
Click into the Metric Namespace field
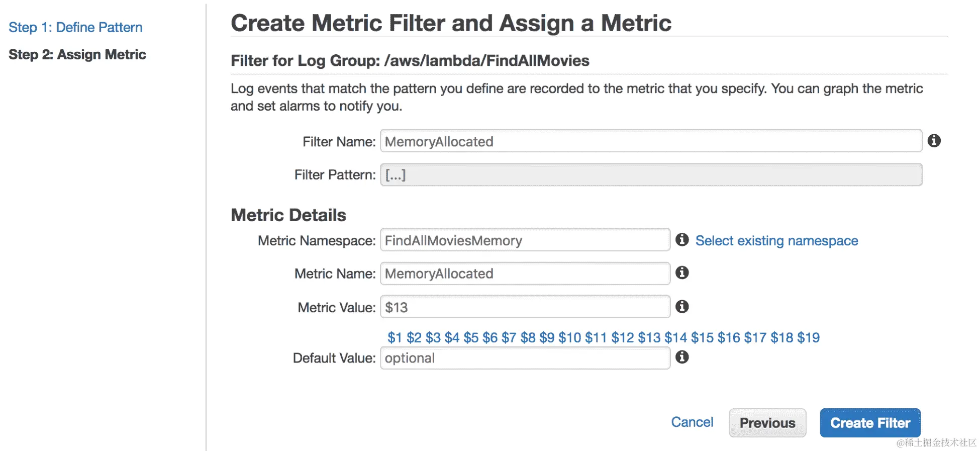[525, 240]
